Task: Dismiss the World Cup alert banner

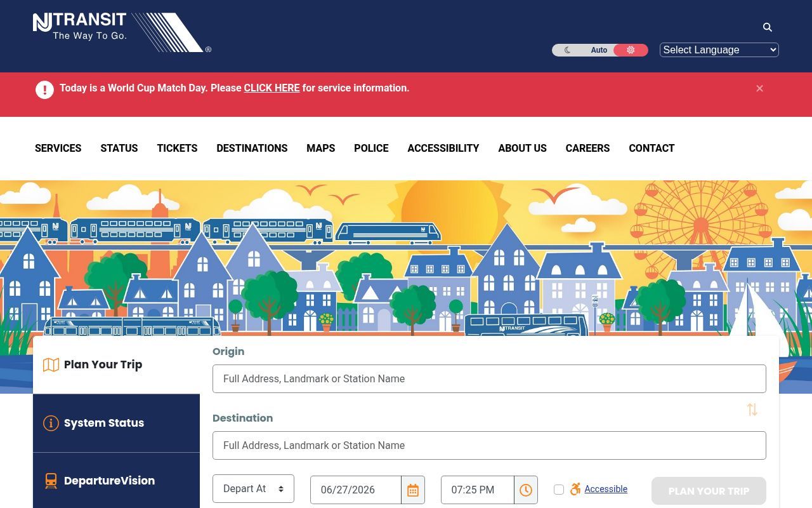Action: [x=759, y=88]
